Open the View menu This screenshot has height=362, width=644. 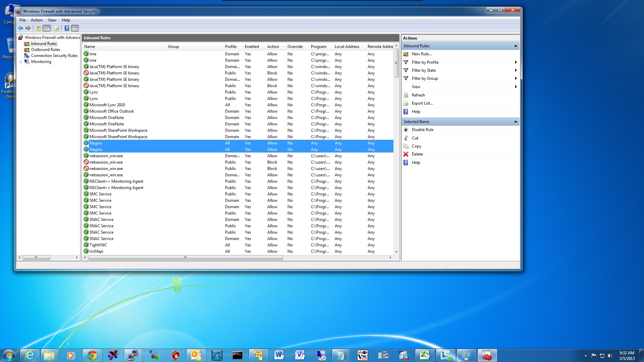[52, 20]
